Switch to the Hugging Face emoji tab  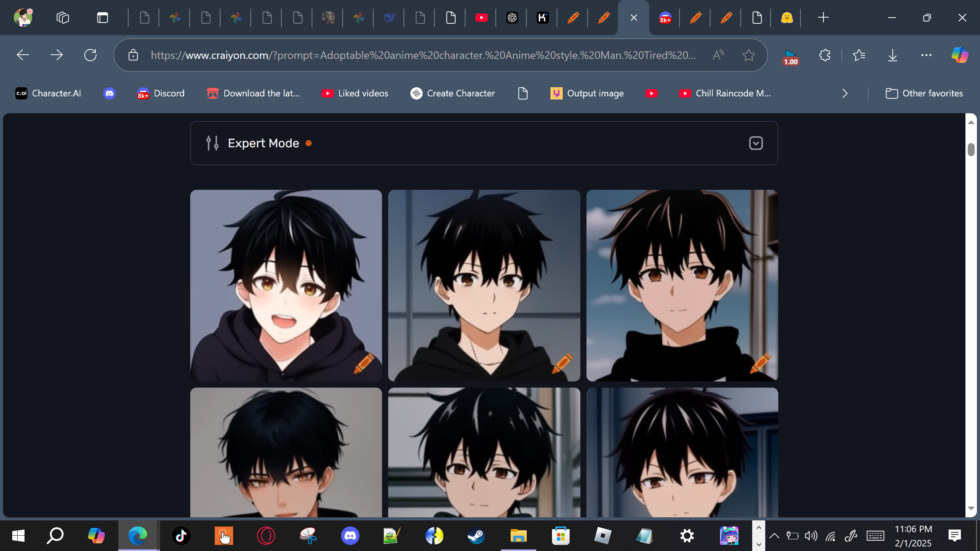pyautogui.click(x=787, y=18)
